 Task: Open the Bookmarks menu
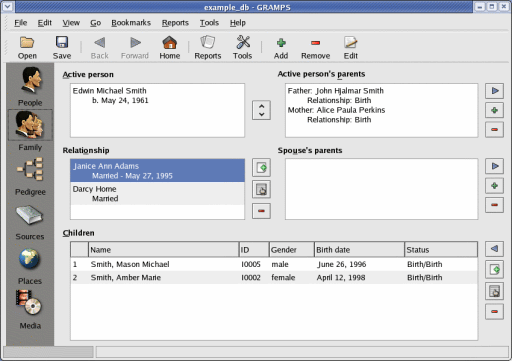pyautogui.click(x=131, y=23)
